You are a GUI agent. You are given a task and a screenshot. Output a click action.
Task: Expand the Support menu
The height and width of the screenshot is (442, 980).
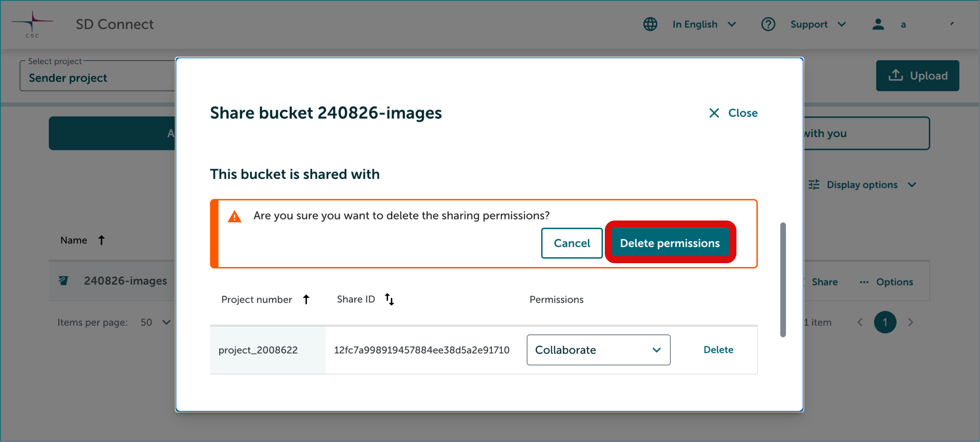pos(818,24)
